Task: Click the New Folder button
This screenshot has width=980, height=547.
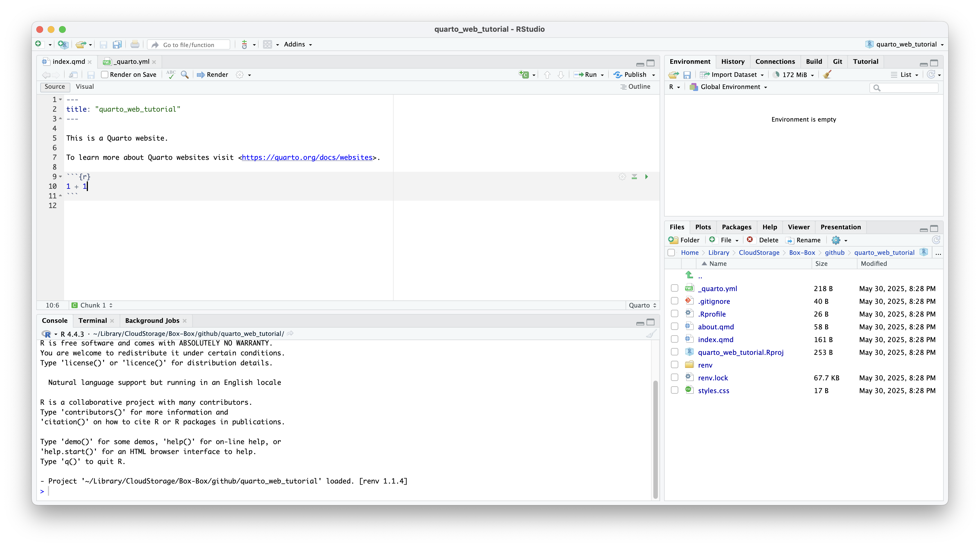Action: [684, 240]
